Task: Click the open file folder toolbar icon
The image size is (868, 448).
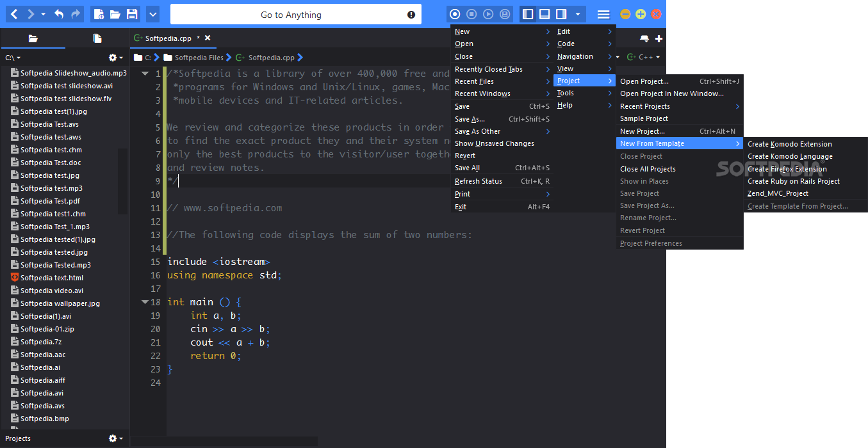Action: click(x=115, y=14)
